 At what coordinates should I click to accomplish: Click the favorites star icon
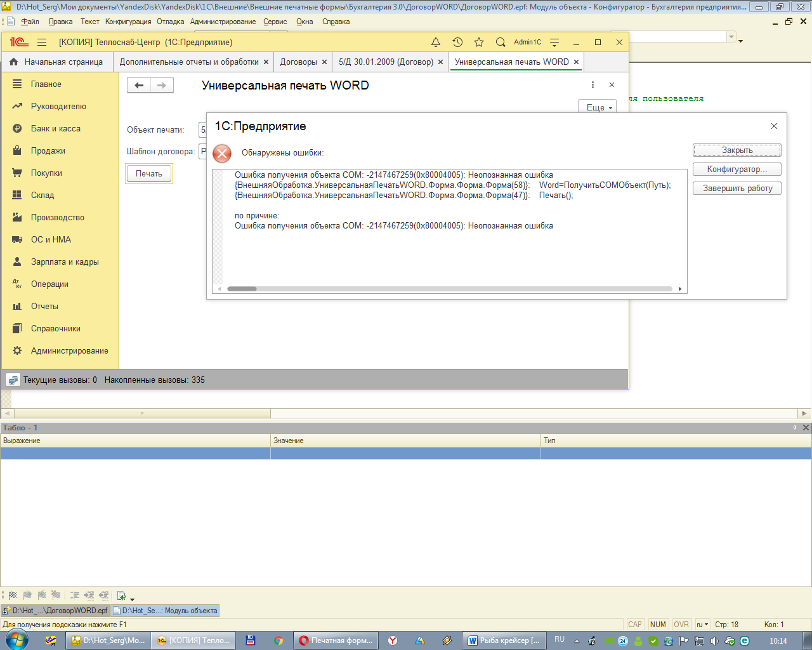479,43
